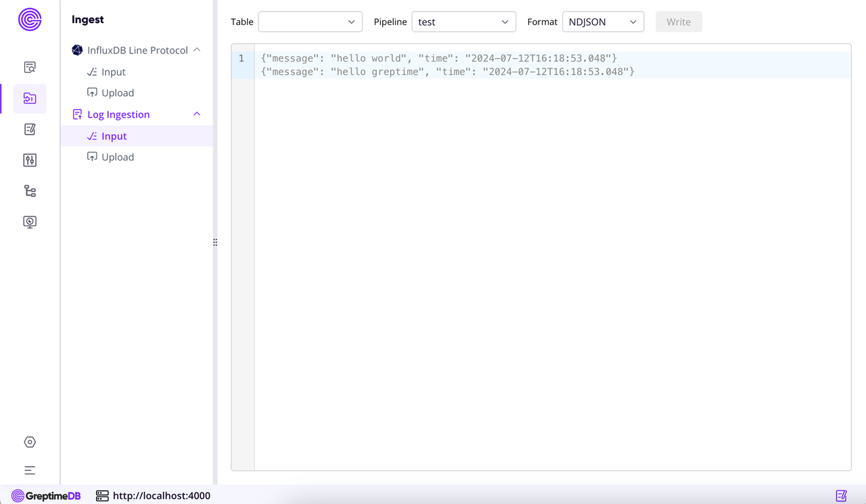
Task: Collapse the InfluxDB Line Protocol section
Action: coord(196,49)
